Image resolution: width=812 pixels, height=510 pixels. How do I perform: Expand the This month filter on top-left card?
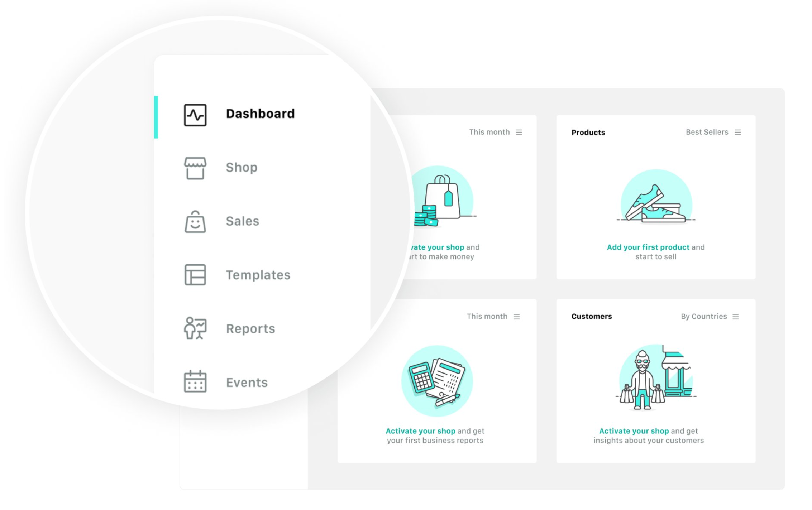tap(518, 132)
